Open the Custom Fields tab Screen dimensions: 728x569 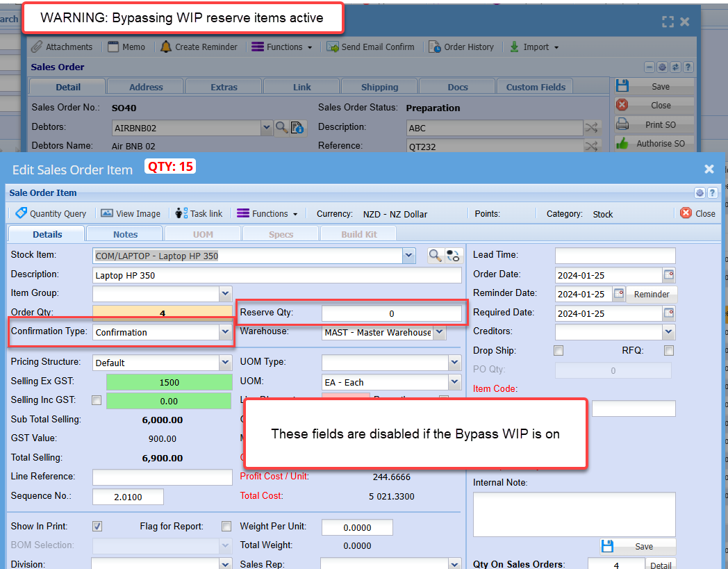536,87
